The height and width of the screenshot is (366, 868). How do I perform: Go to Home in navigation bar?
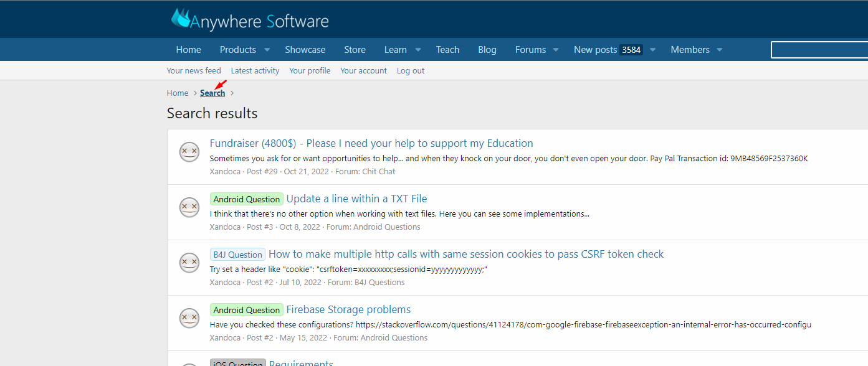(188, 50)
